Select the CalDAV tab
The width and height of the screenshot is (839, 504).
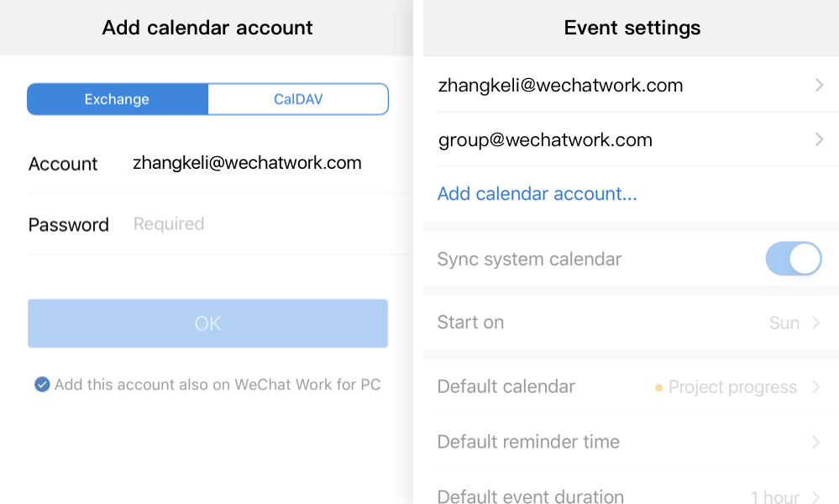[x=298, y=99]
